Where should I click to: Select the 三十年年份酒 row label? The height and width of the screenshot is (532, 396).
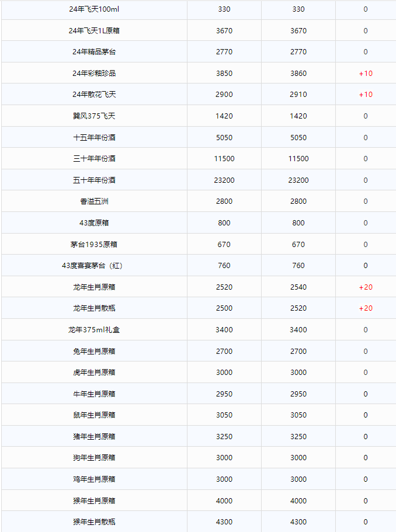(x=94, y=159)
